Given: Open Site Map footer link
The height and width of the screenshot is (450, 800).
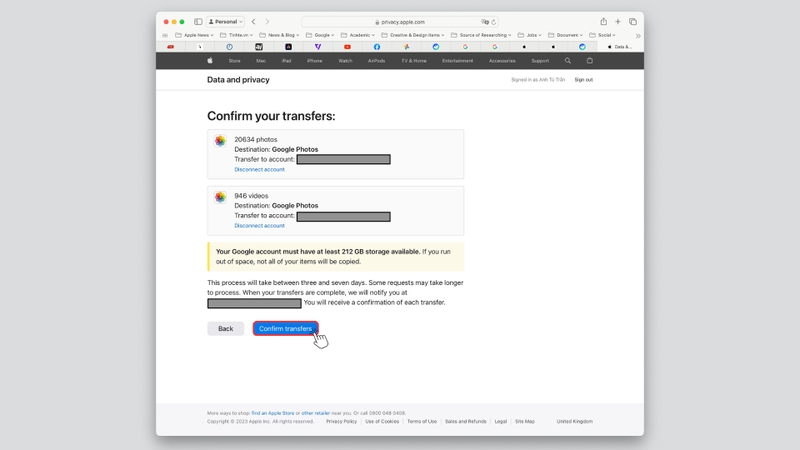Looking at the screenshot, I should click(x=524, y=421).
